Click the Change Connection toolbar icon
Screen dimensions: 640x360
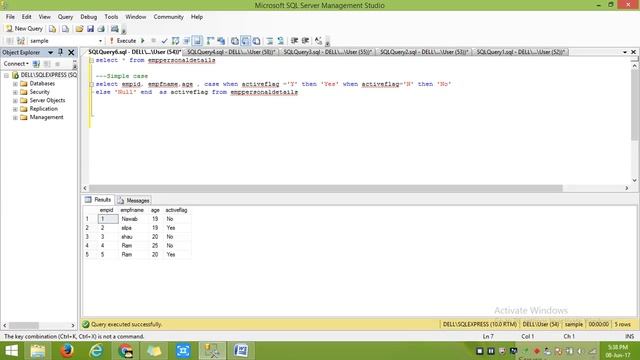[x=21, y=41]
